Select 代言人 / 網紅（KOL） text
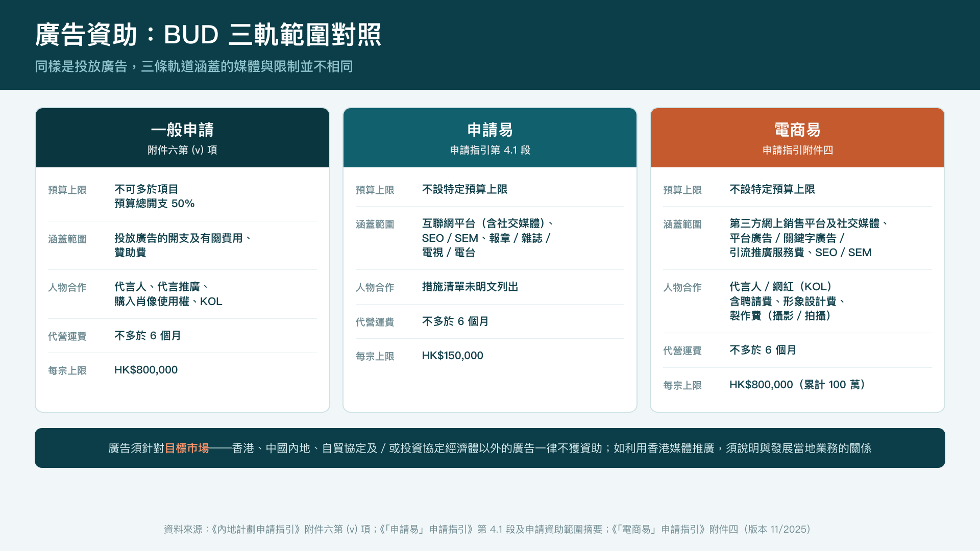 pyautogui.click(x=783, y=287)
